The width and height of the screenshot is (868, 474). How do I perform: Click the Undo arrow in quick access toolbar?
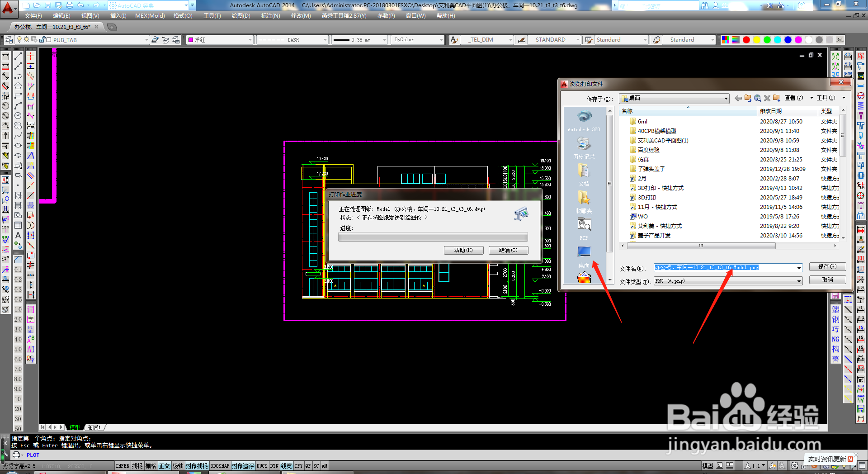coord(80,5)
